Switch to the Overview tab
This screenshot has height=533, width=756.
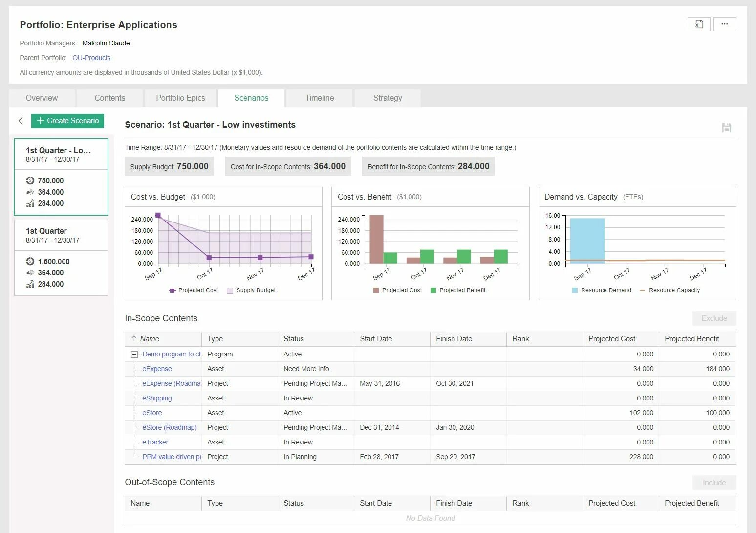42,98
